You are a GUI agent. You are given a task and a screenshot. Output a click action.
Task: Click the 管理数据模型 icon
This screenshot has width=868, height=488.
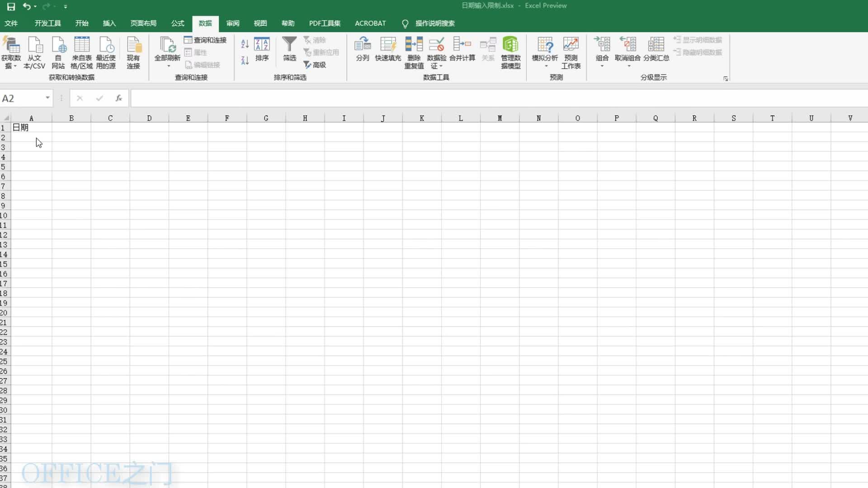pos(511,52)
